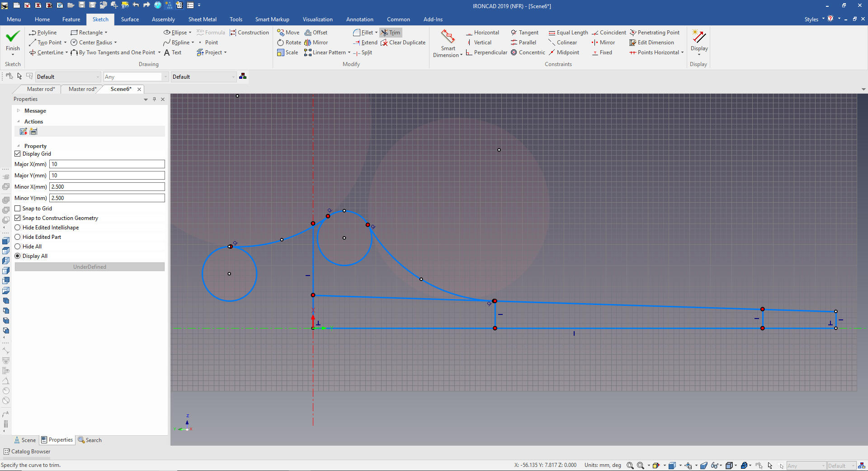Open the Rectangle tool dropdown arrow

(106, 33)
